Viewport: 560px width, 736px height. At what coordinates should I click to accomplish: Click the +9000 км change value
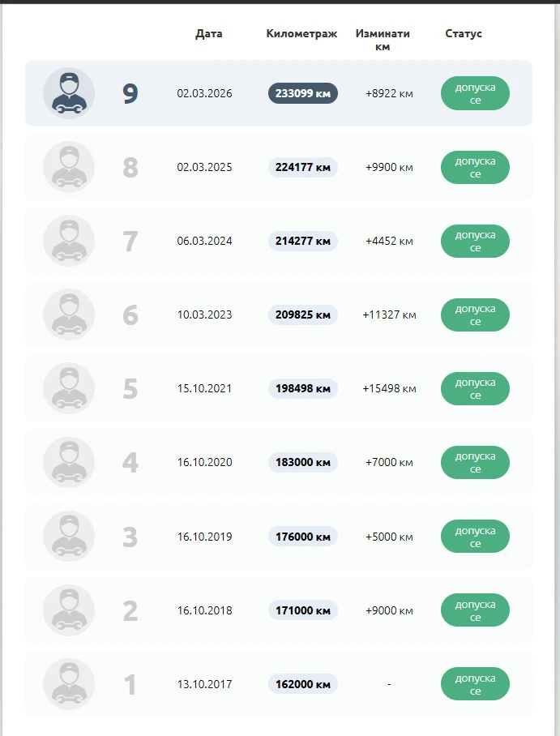coord(389,610)
